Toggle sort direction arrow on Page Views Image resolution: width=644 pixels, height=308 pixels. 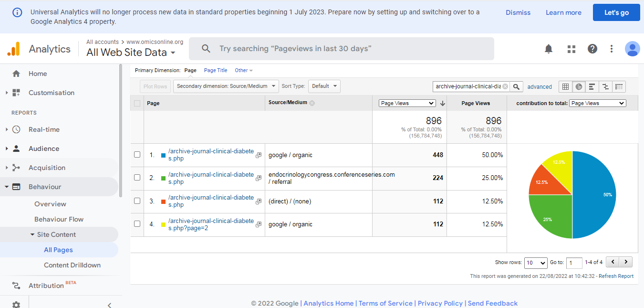pos(442,103)
